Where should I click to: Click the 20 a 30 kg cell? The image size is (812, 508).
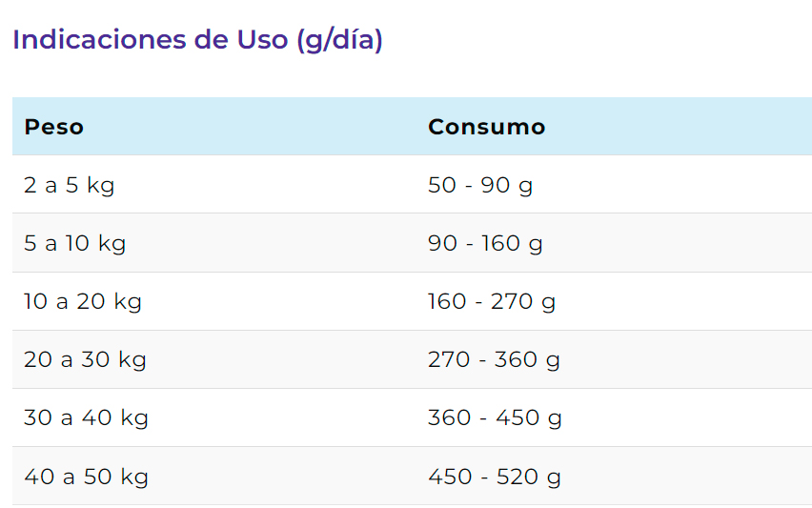tap(214, 359)
